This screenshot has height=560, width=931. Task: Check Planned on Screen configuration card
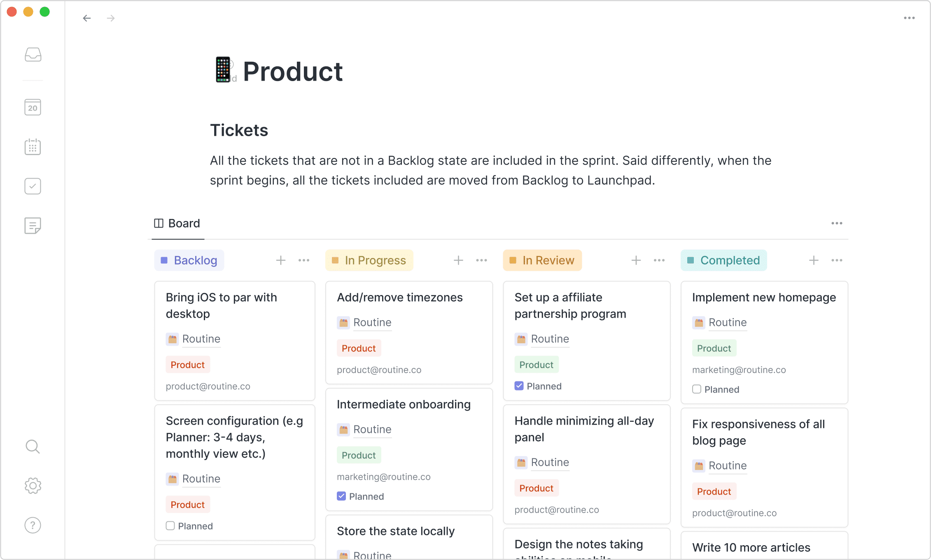(170, 526)
